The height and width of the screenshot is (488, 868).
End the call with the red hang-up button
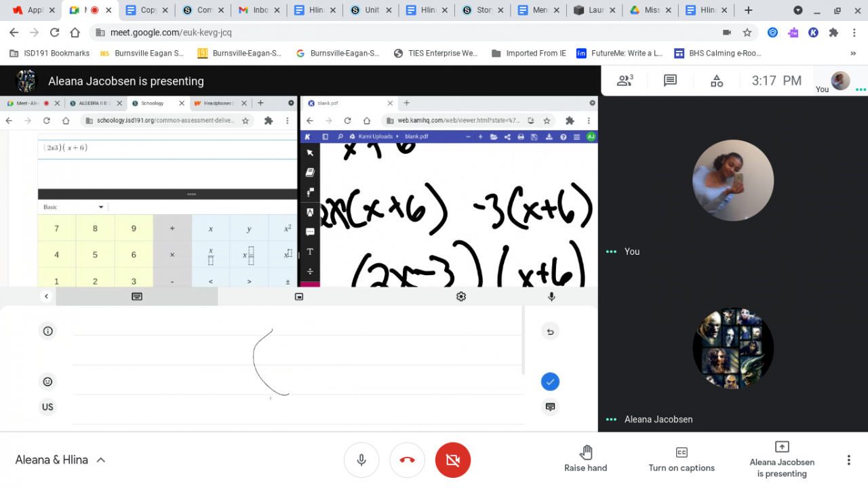[407, 460]
